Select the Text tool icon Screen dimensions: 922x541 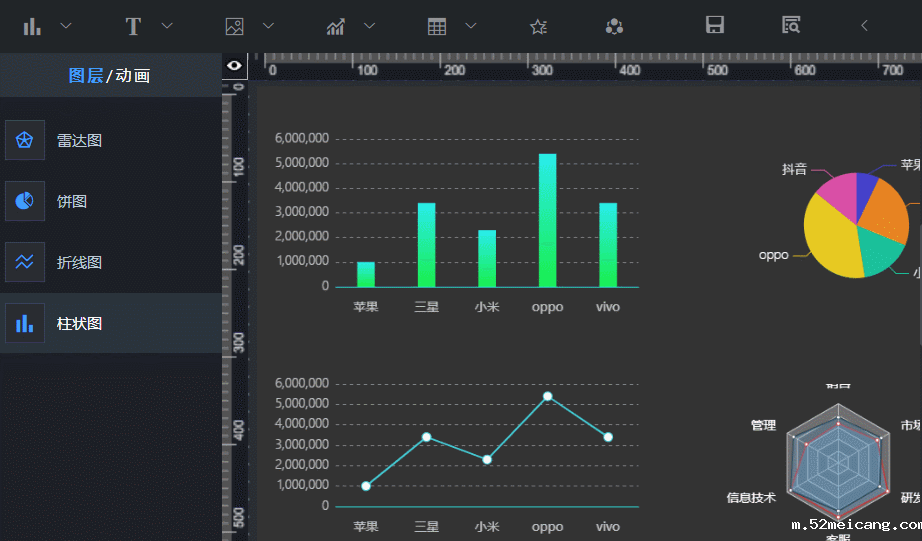pos(133,26)
